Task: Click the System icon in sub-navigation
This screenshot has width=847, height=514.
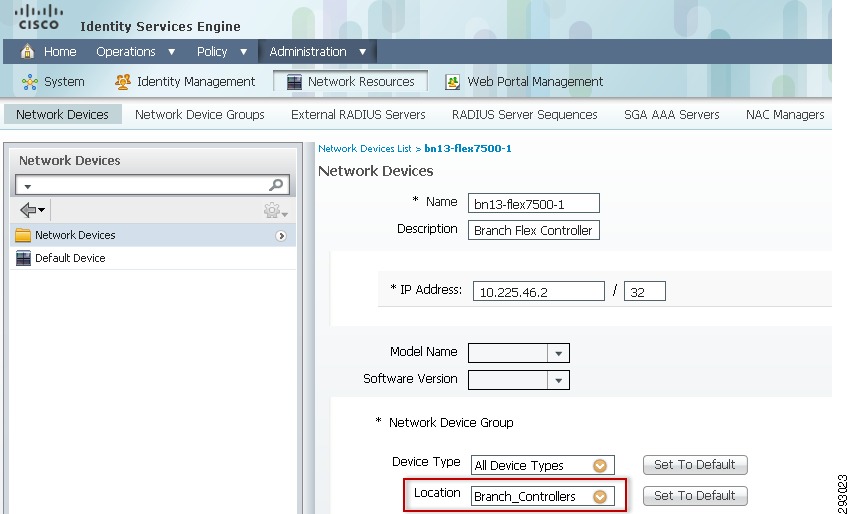Action: tap(30, 82)
